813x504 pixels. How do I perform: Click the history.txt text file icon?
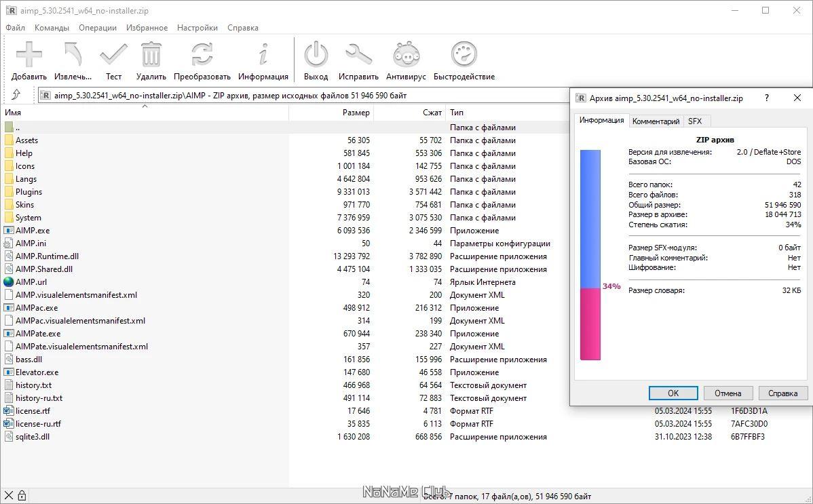(x=8, y=385)
